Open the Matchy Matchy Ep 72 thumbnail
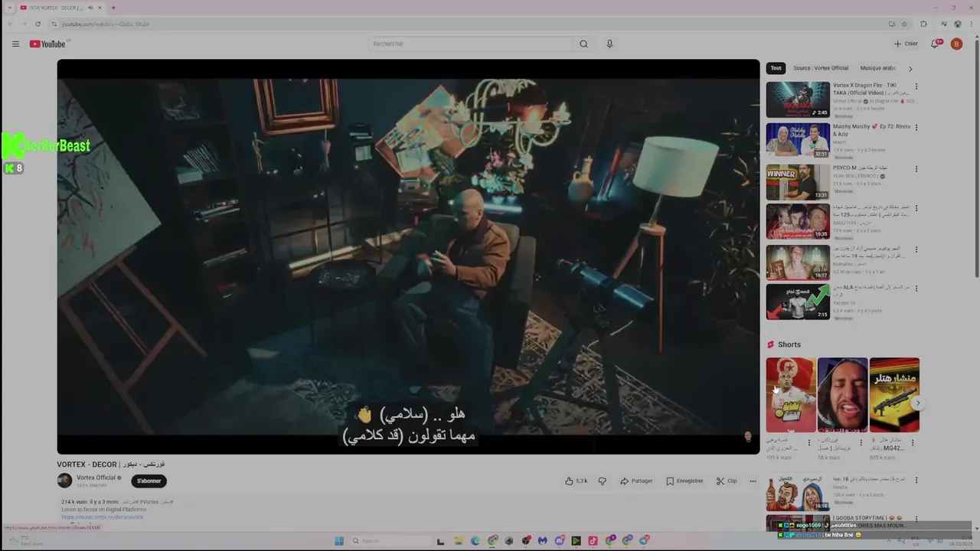Image resolution: width=980 pixels, height=551 pixels. [x=798, y=141]
